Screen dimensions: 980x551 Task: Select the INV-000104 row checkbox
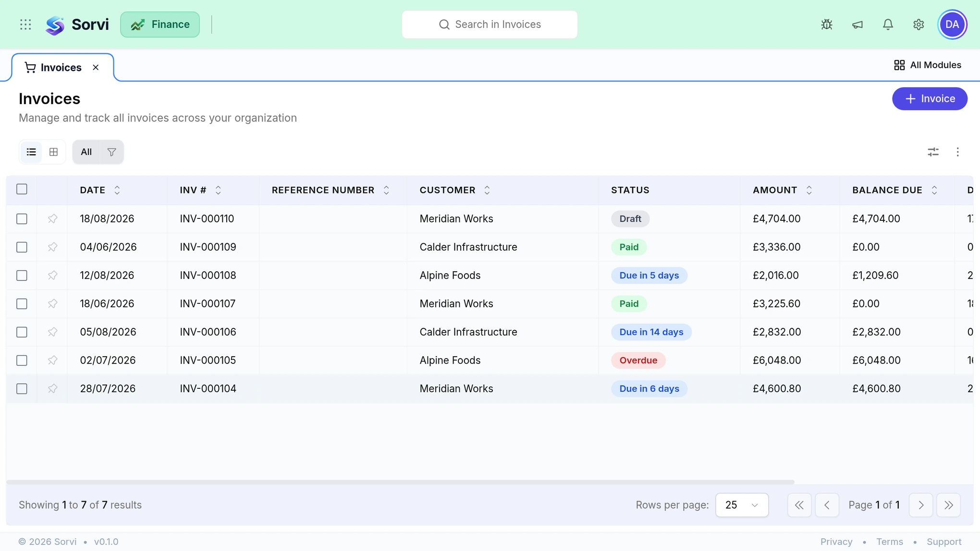coord(22,389)
